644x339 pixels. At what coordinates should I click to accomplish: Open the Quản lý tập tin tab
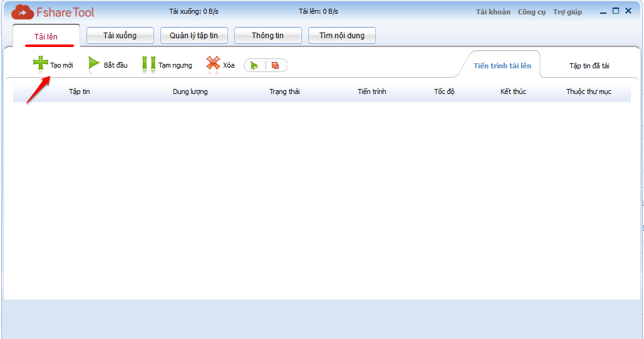pos(194,36)
